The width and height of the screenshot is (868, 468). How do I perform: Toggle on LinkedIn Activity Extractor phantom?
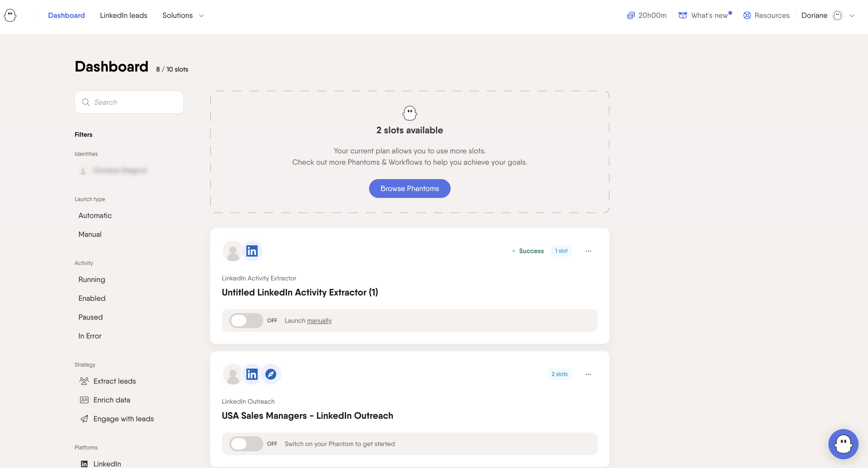click(x=246, y=321)
